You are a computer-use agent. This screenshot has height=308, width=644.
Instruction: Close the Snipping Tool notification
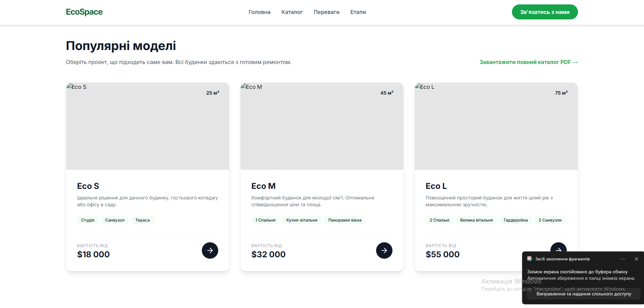pos(637,259)
